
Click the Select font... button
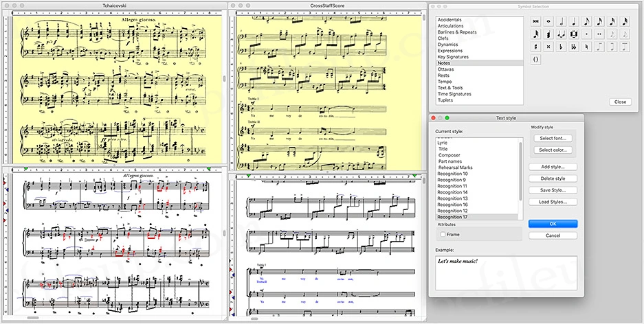[552, 138]
